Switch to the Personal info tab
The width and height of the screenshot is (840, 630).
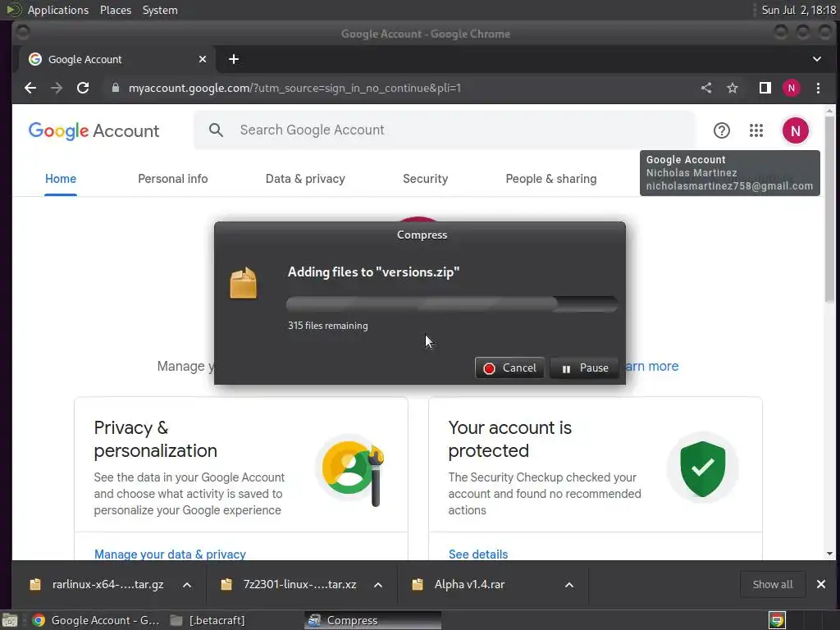coord(172,179)
